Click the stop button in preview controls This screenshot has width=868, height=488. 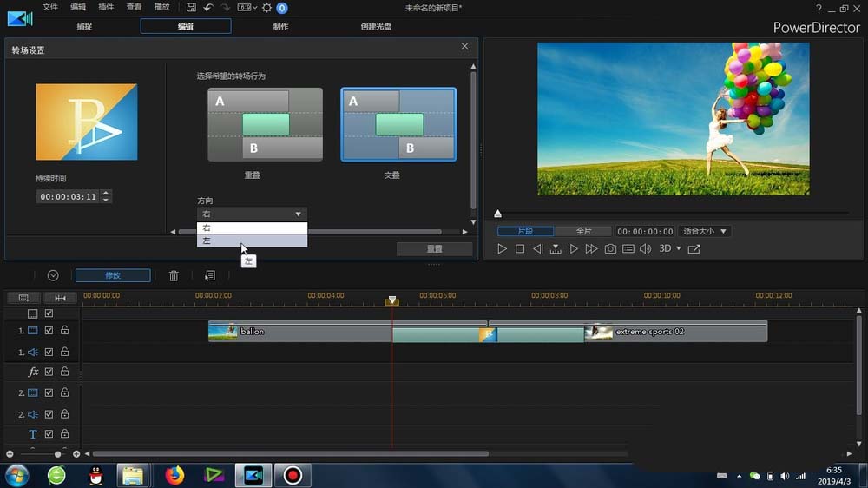click(520, 249)
